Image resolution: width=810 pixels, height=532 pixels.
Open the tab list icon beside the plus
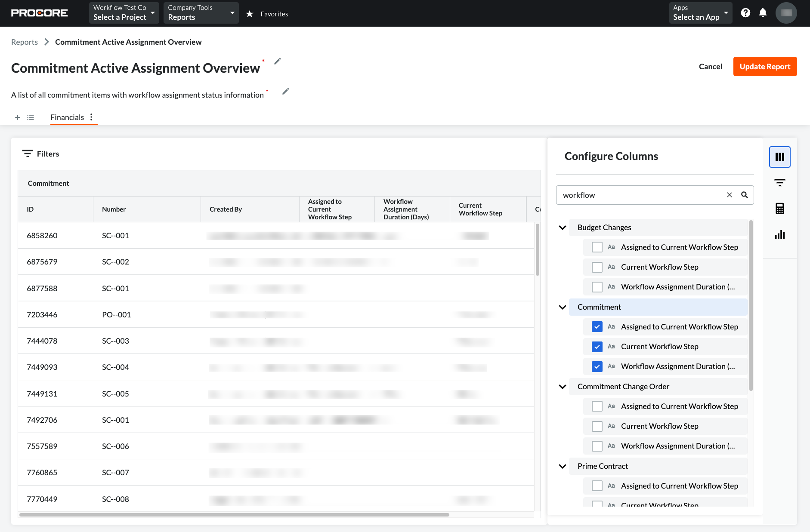(30, 117)
